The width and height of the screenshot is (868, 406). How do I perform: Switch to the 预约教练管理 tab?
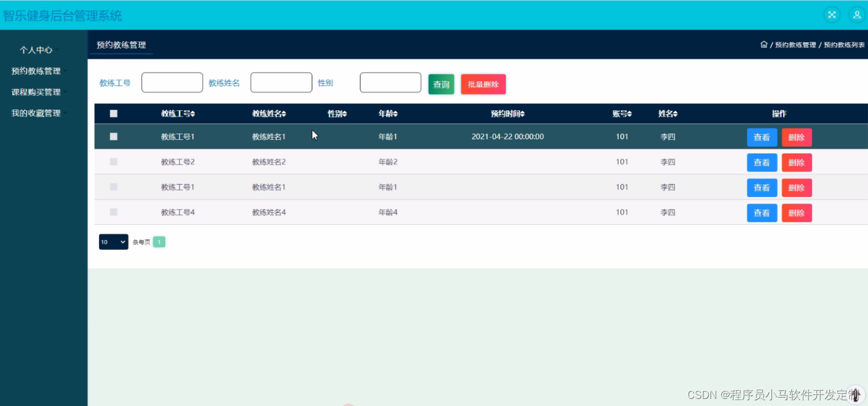click(121, 44)
